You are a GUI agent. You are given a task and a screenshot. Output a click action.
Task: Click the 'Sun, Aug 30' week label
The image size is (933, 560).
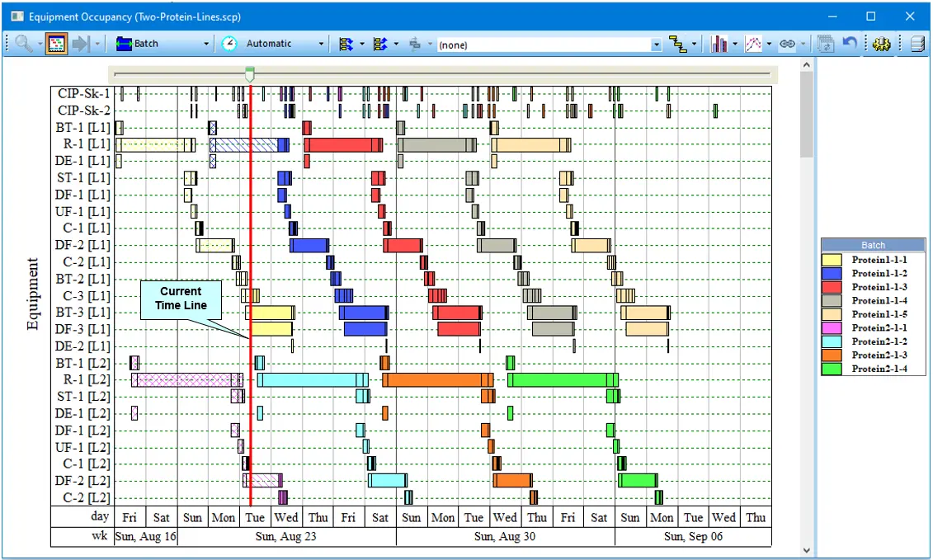tap(505, 536)
